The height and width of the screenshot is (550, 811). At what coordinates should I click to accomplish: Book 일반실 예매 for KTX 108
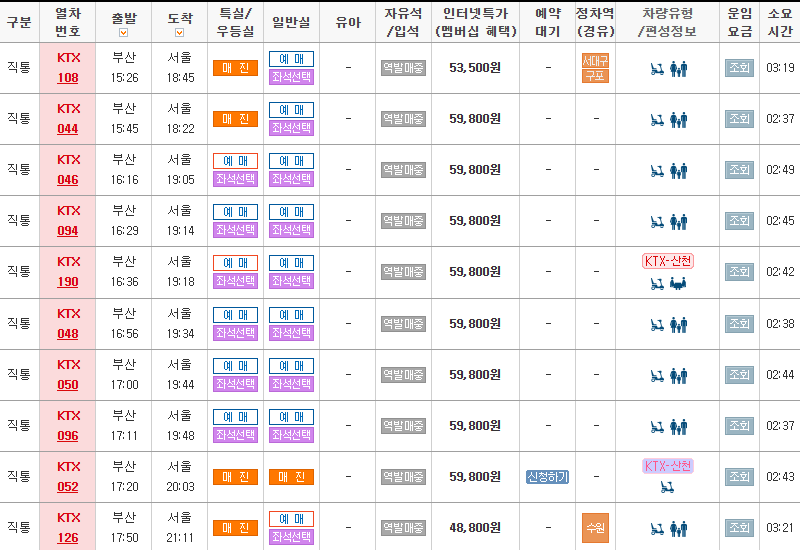click(x=291, y=59)
